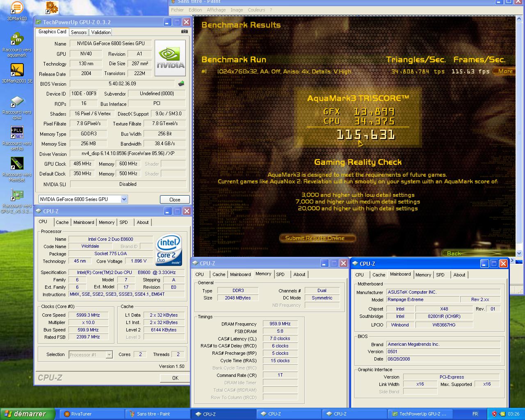Click the BIOS Version field 5.40.02.36.09

click(122, 84)
